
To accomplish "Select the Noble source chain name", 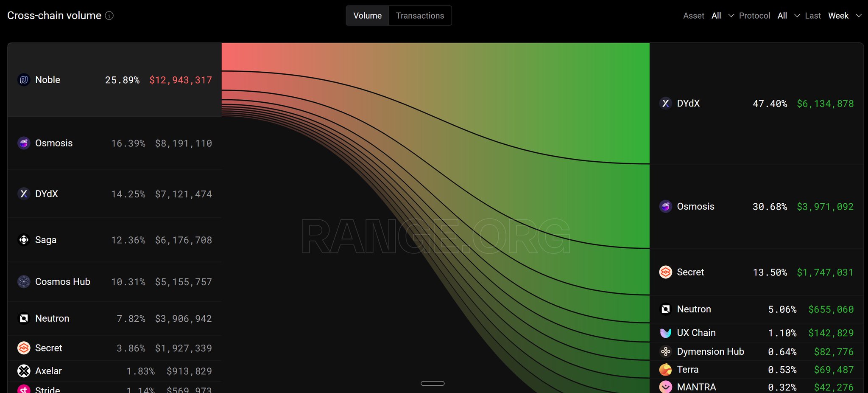I will point(47,80).
